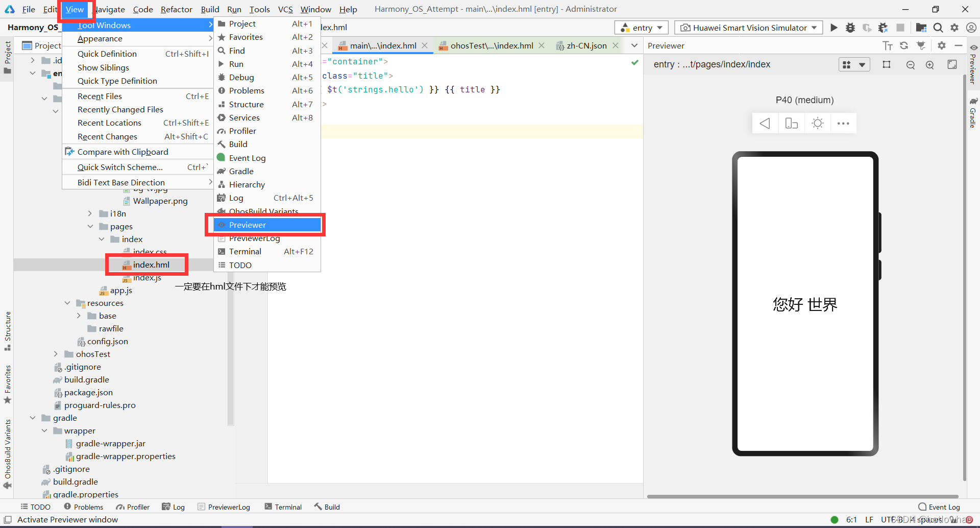This screenshot has height=528, width=980.
Task: Hide the Previewer panel with minus icon
Action: 959,45
